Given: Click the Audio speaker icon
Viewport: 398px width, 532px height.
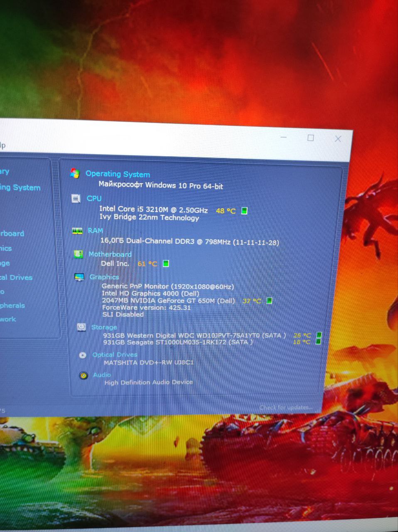Looking at the screenshot, I should 84,376.
